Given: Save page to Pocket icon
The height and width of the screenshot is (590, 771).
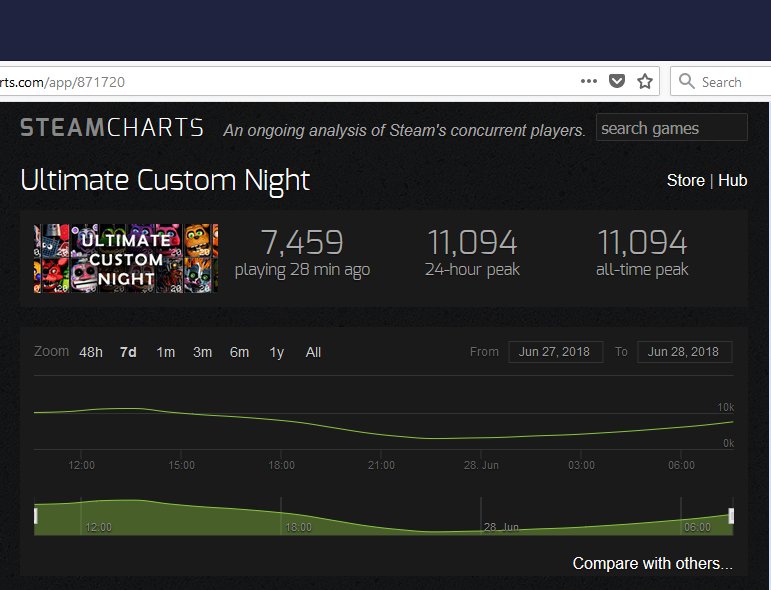Looking at the screenshot, I should (x=617, y=81).
